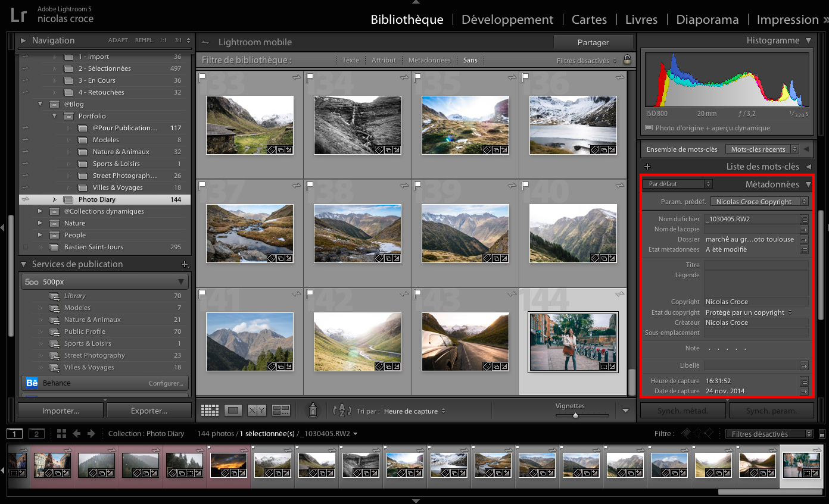Toggle the flag on thumbnail 144's neighbor 143
The width and height of the screenshot is (829, 504).
(417, 293)
